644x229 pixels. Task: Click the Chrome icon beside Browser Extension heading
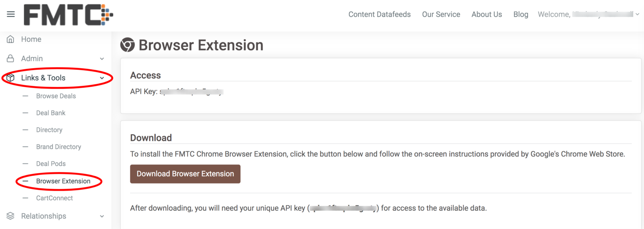point(128,45)
